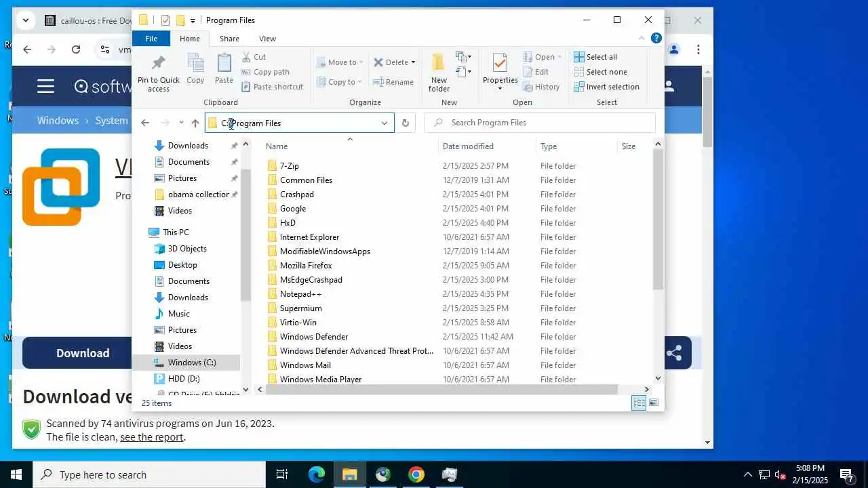Screen dimensions: 868x488
Task: Sort by the Name column header
Action: pyautogui.click(x=277, y=146)
